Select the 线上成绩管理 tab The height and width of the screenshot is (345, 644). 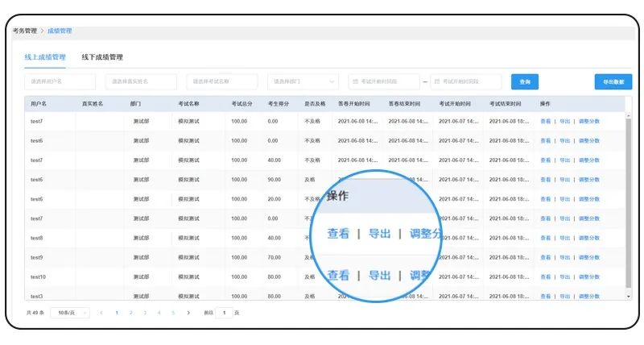coord(45,57)
